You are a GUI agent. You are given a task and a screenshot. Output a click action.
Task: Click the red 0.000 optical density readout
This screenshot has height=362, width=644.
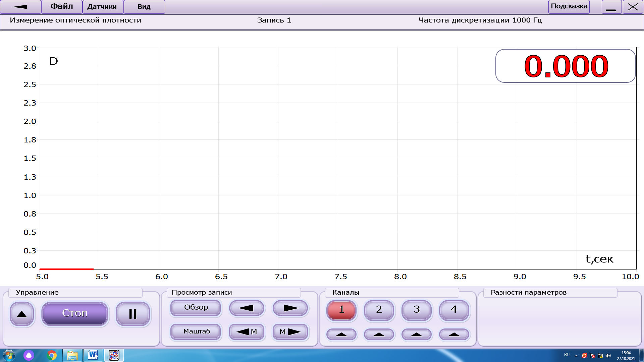point(566,66)
